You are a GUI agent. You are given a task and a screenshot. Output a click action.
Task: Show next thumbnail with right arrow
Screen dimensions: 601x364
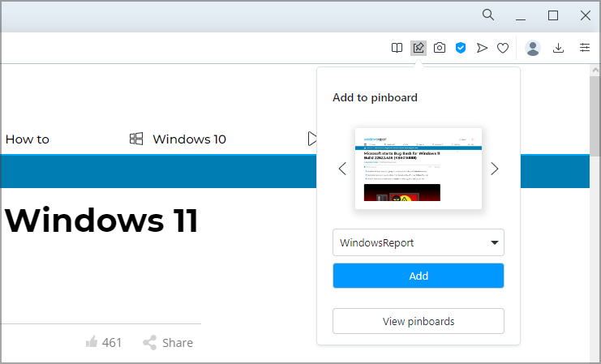(495, 169)
